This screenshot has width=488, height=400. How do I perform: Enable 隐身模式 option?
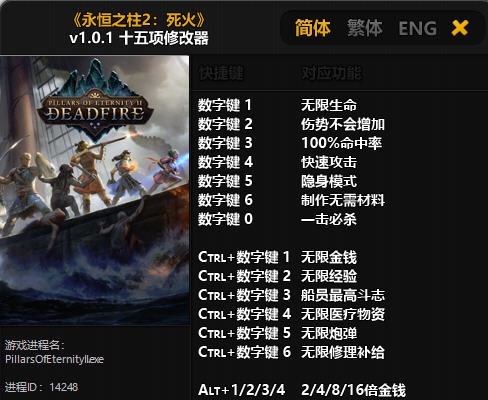coord(329,181)
